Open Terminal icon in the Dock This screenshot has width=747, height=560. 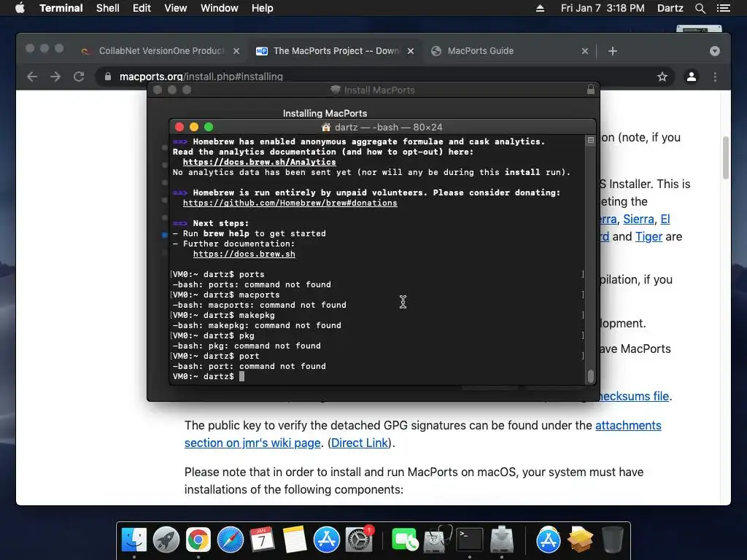[x=470, y=540]
